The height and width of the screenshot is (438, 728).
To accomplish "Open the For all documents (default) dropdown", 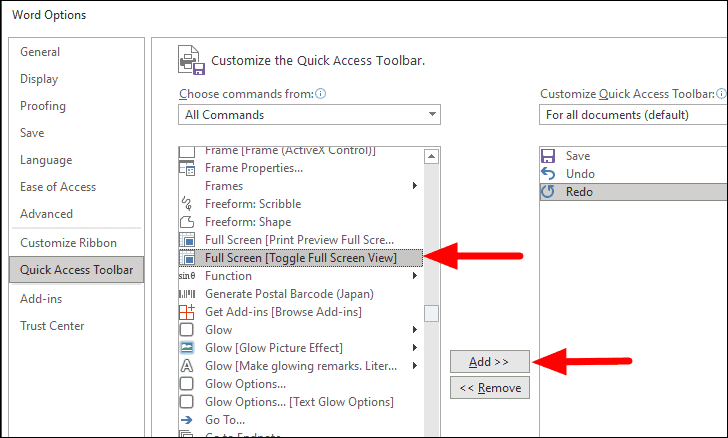I will tap(633, 115).
